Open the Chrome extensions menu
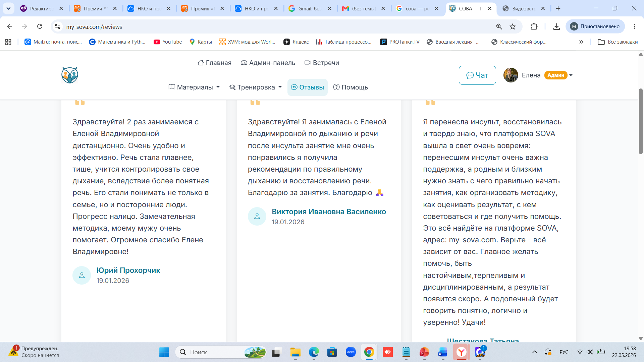The width and height of the screenshot is (644, 362). [534, 26]
